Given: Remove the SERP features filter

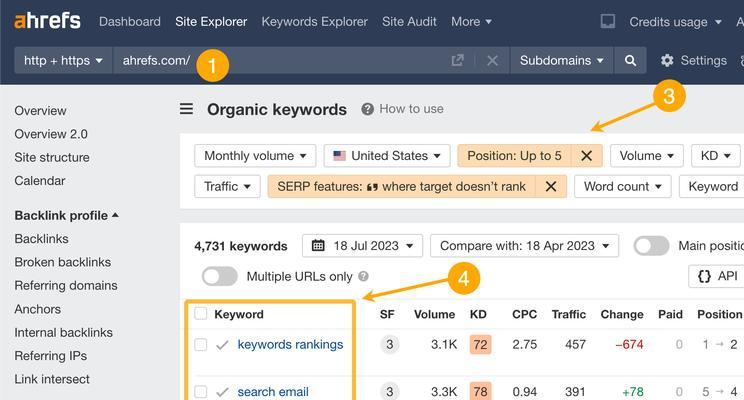Looking at the screenshot, I should point(550,186).
